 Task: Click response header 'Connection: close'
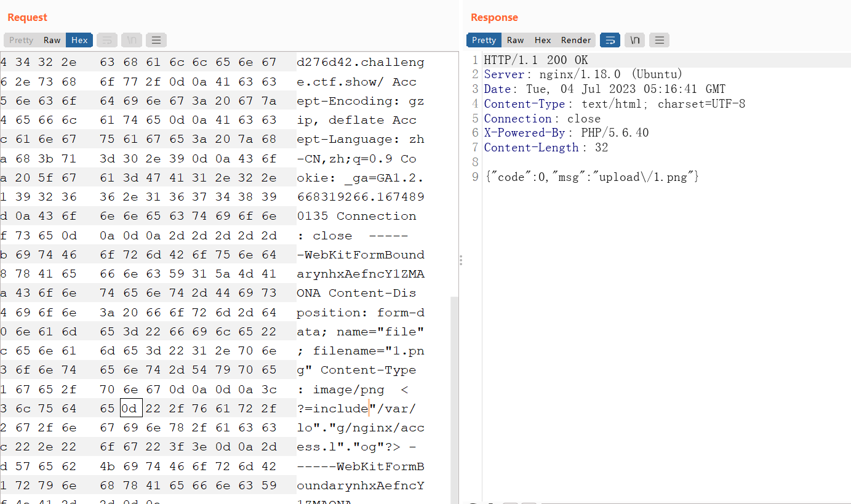tap(542, 118)
